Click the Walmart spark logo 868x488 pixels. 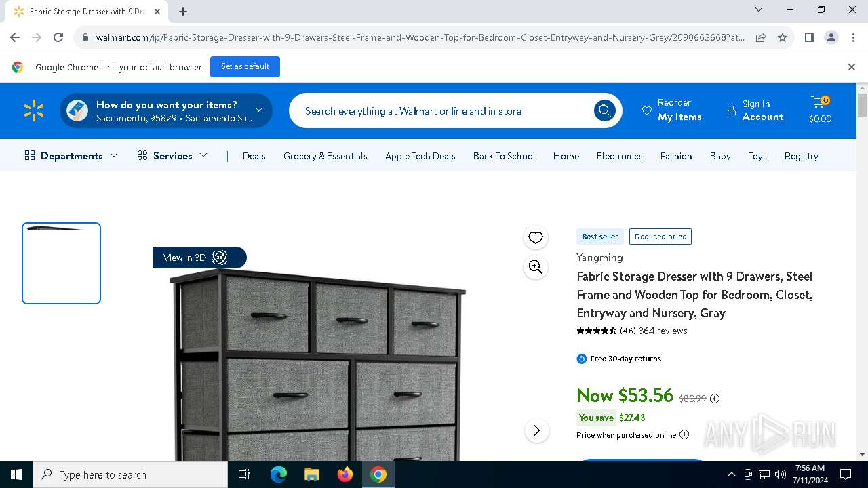point(33,110)
